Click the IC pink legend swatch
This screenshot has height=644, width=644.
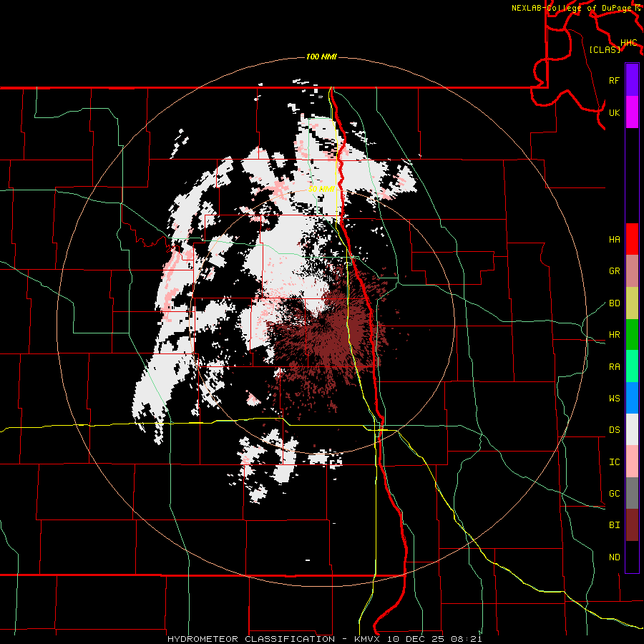[x=632, y=462]
